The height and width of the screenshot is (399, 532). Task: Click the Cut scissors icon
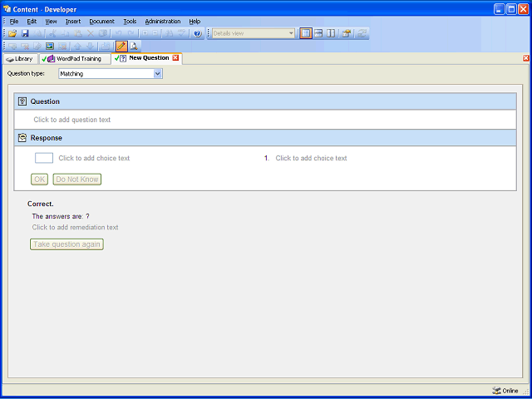coord(52,33)
